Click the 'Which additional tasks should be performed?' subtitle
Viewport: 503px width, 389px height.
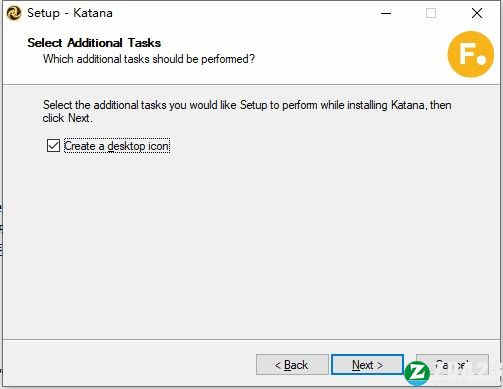point(149,59)
